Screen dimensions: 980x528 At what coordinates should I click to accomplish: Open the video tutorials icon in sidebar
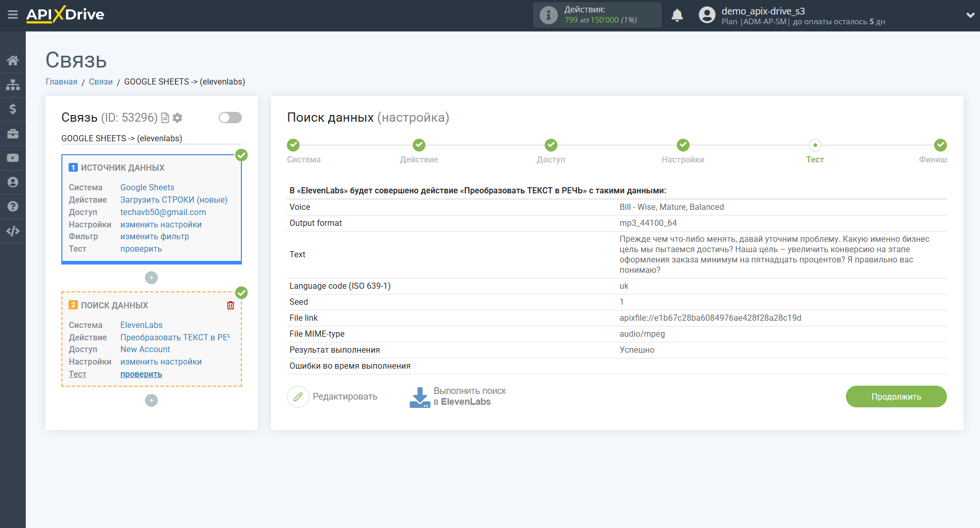coord(13,158)
